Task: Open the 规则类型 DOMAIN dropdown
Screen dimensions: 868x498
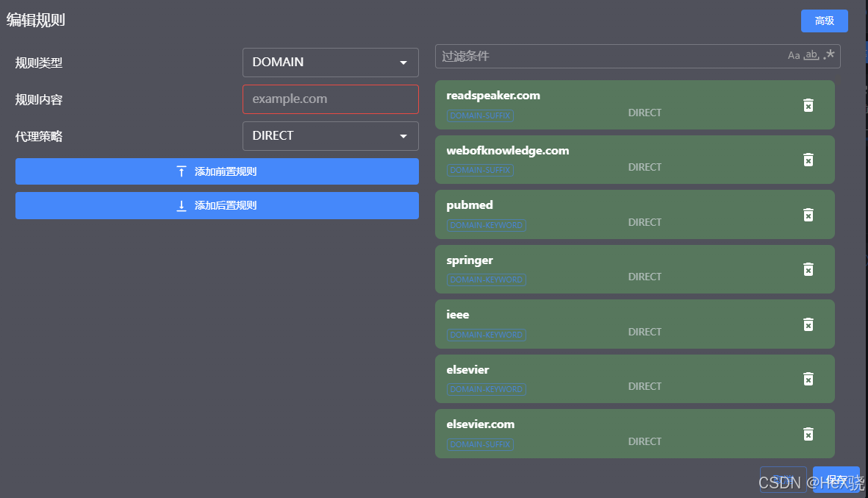Action: [330, 63]
